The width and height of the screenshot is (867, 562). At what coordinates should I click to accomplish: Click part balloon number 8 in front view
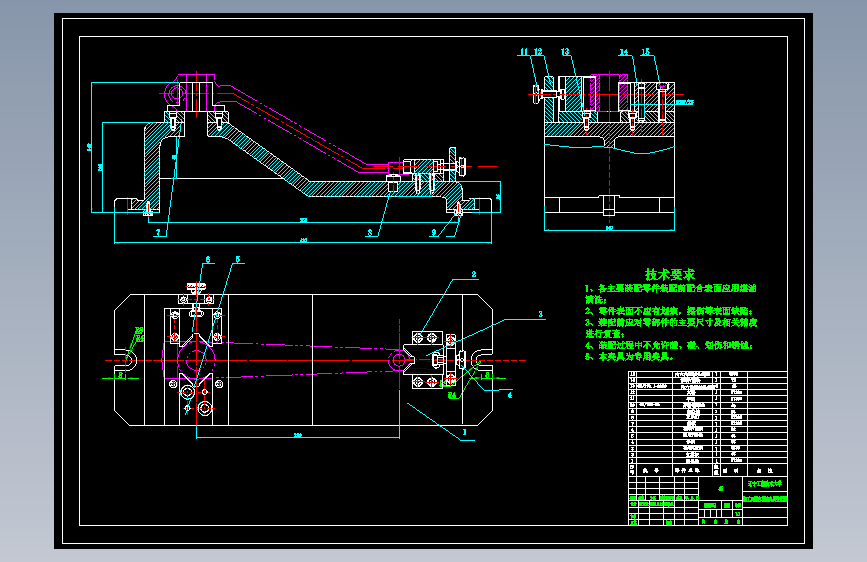(x=370, y=233)
